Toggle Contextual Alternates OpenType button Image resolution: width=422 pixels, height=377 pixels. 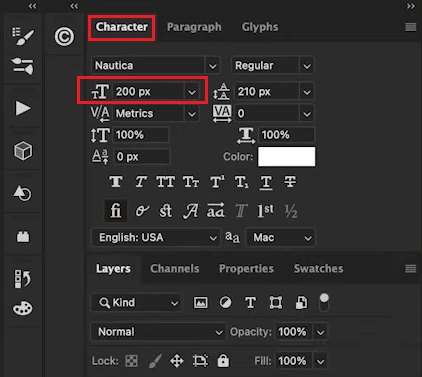(142, 211)
